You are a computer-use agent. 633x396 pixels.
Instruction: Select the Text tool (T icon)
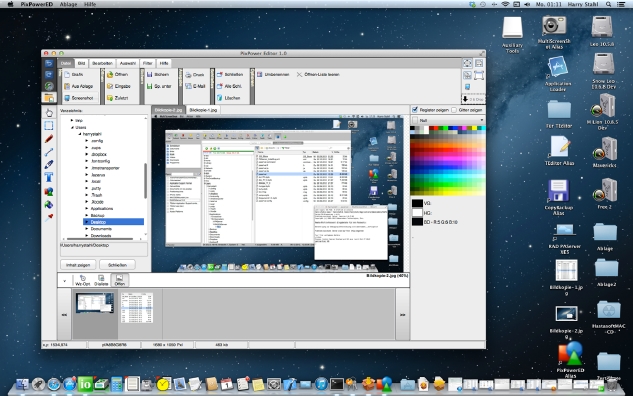(x=49, y=178)
